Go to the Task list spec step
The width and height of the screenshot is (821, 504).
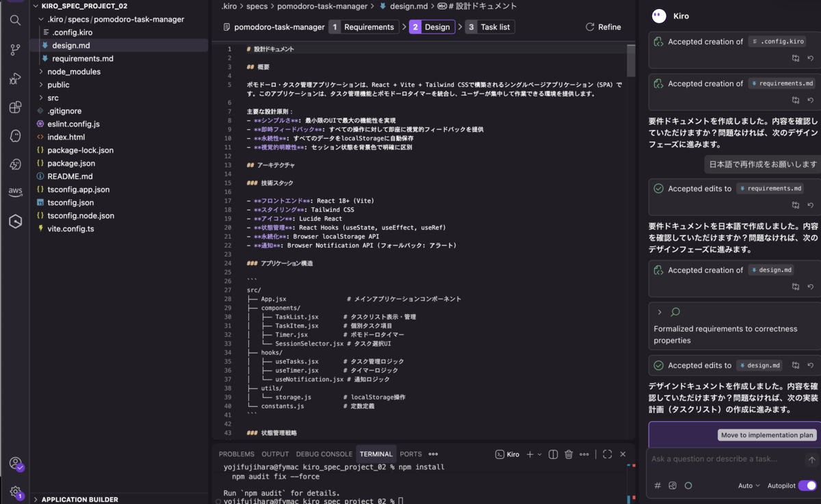(490, 27)
